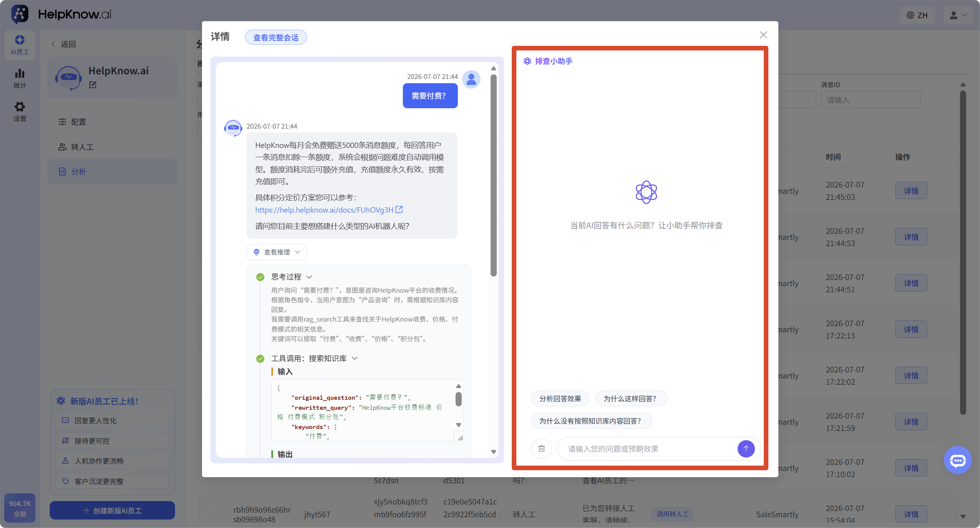Open the 统计 statistics sidebar icon

pyautogui.click(x=20, y=79)
